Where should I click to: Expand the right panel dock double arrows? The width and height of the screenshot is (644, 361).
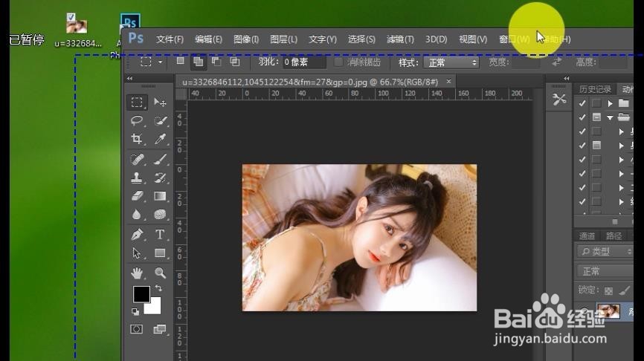[567, 78]
